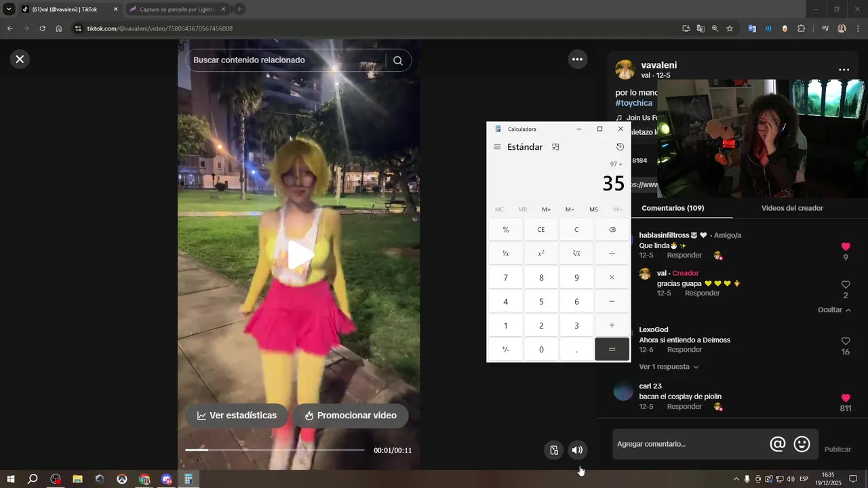Viewport: 868px width, 488px height.
Task: Open File Explorer from the taskbar
Action: [77, 479]
